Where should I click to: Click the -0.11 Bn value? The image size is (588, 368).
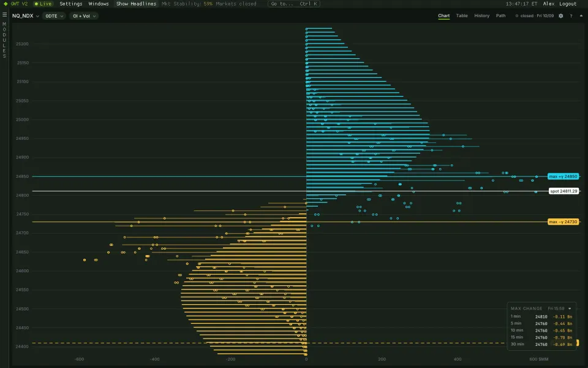pos(562,317)
